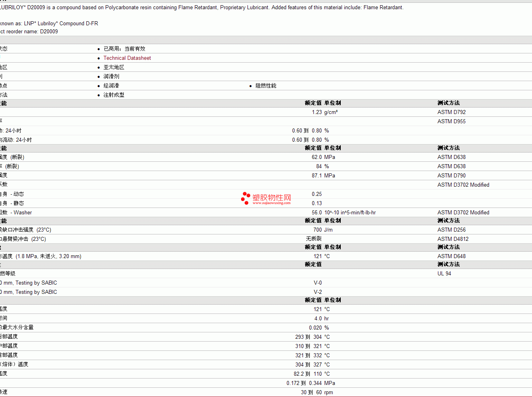Click the LNP* Lubriloy* Compound D-FR name
The image size is (532, 397).
click(x=61, y=23)
